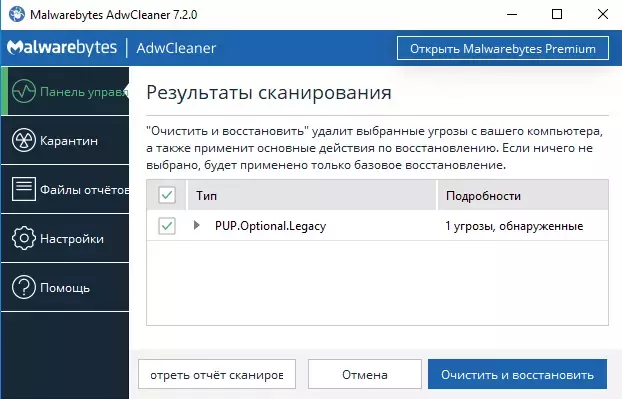The width and height of the screenshot is (622, 399).
Task: Toggle the select-all checkbox in table header
Action: click(167, 195)
